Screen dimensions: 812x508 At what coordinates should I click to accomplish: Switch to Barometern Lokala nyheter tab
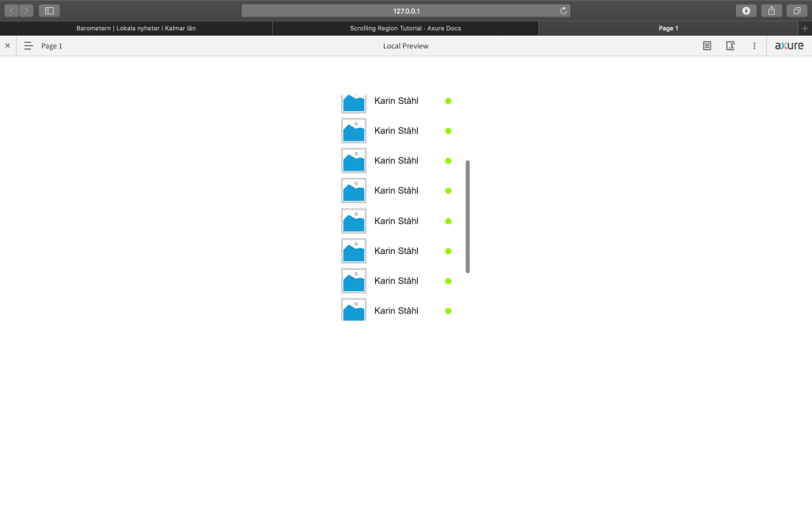tap(136, 28)
